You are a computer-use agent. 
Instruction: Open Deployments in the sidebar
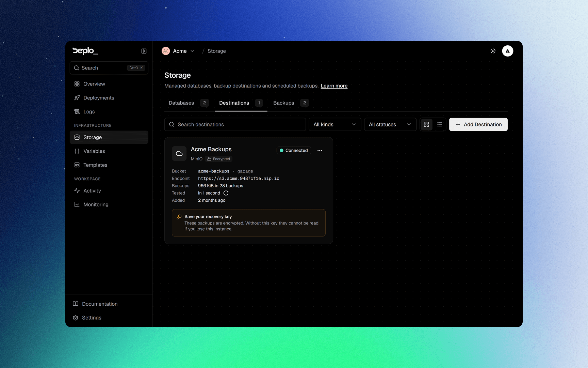point(109,98)
